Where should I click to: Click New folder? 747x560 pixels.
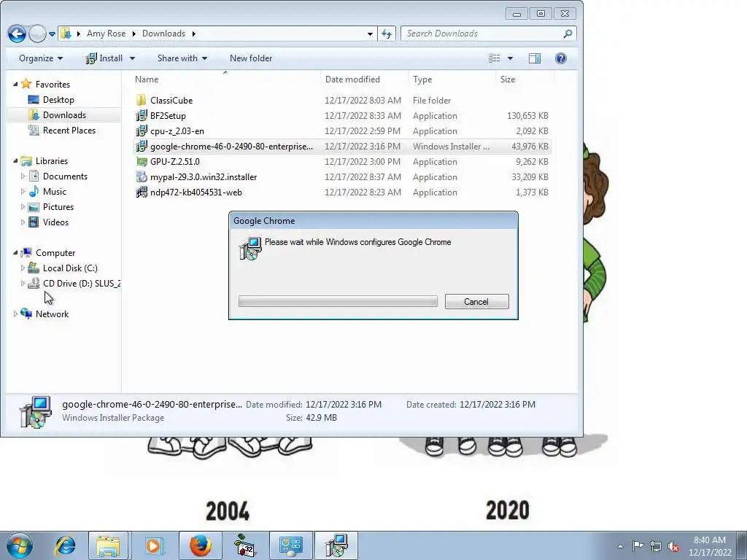pos(251,58)
